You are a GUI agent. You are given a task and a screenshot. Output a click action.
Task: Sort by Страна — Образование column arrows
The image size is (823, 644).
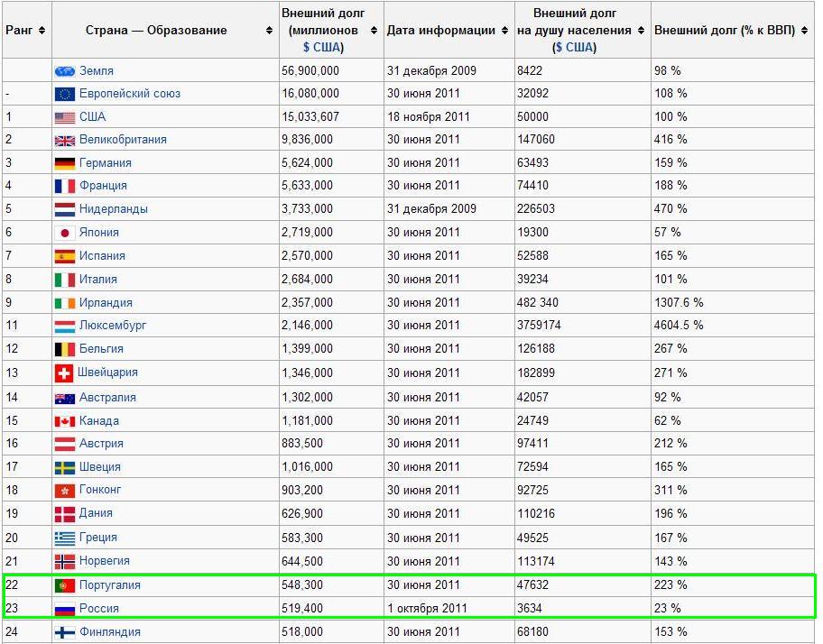tap(269, 31)
